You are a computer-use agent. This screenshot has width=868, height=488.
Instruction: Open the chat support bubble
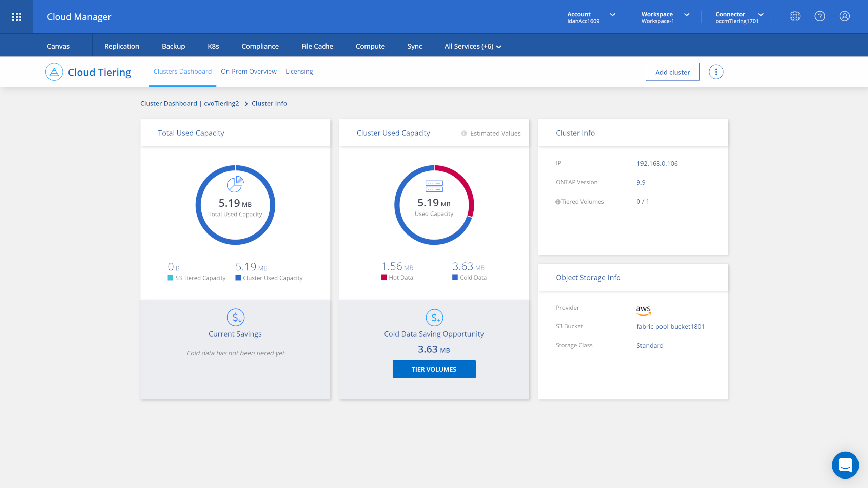(x=845, y=465)
